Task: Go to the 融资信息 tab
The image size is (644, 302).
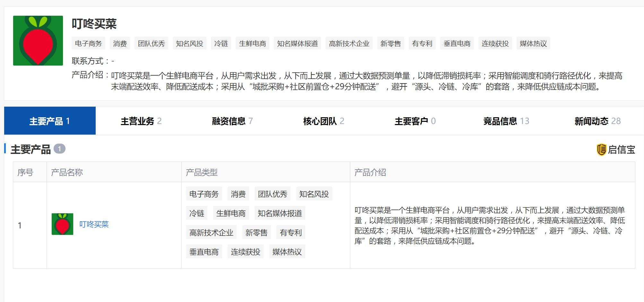Action: click(x=232, y=121)
